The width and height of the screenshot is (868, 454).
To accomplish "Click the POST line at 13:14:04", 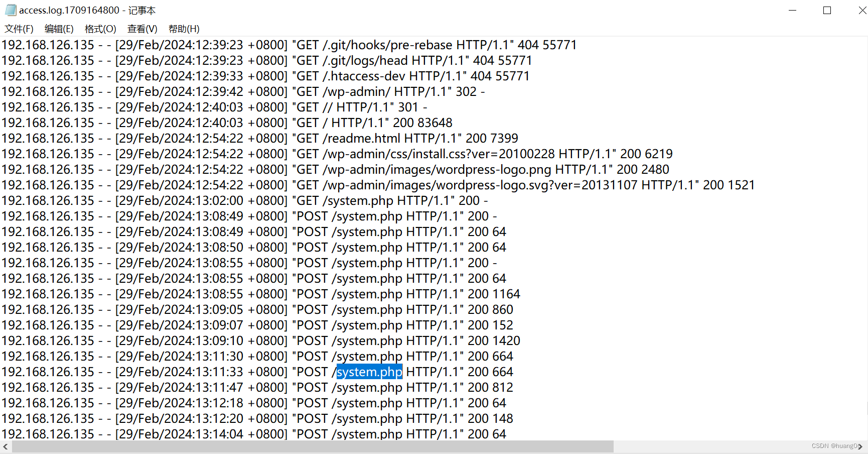I will (254, 434).
